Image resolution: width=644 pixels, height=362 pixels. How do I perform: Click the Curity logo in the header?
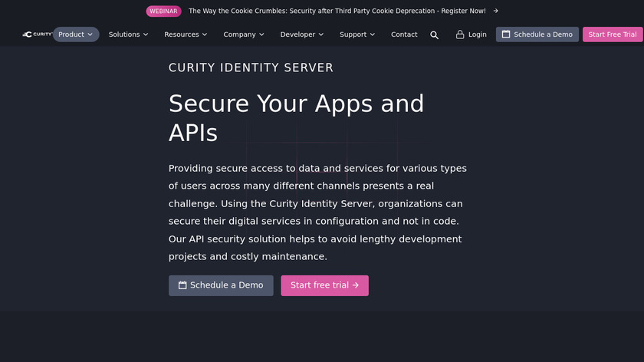pyautogui.click(x=38, y=35)
